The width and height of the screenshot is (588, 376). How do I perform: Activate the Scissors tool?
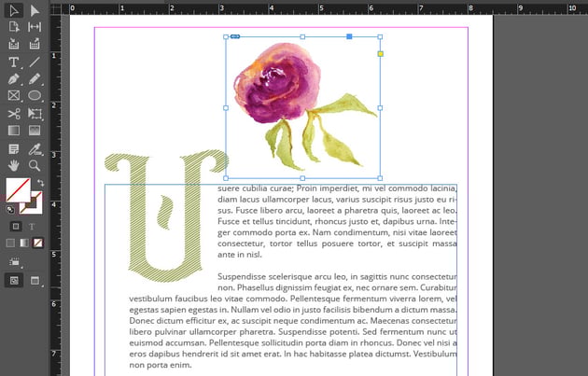coord(14,113)
